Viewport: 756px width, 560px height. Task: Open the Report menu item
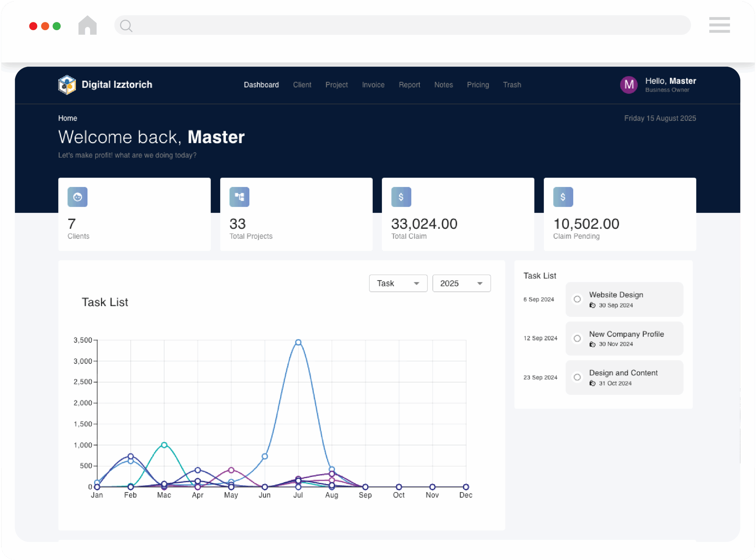pos(409,85)
